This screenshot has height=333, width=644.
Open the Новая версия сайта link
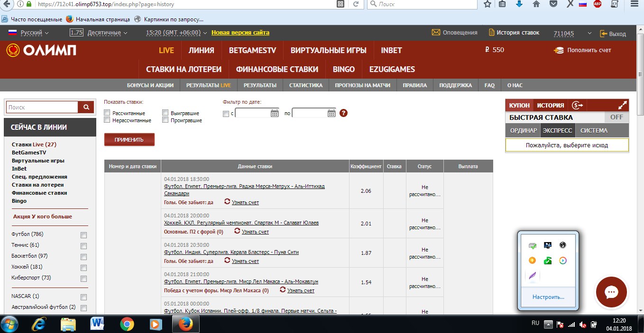(x=240, y=33)
